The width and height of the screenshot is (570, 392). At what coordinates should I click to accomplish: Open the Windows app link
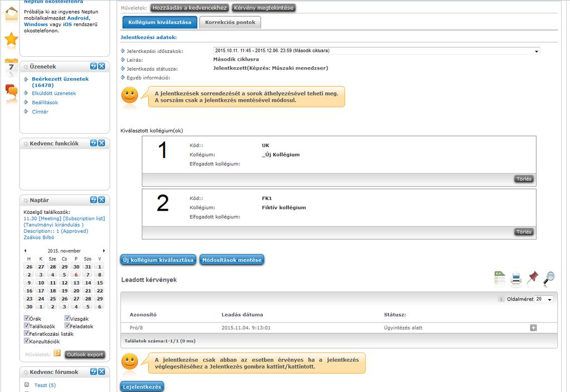click(36, 24)
